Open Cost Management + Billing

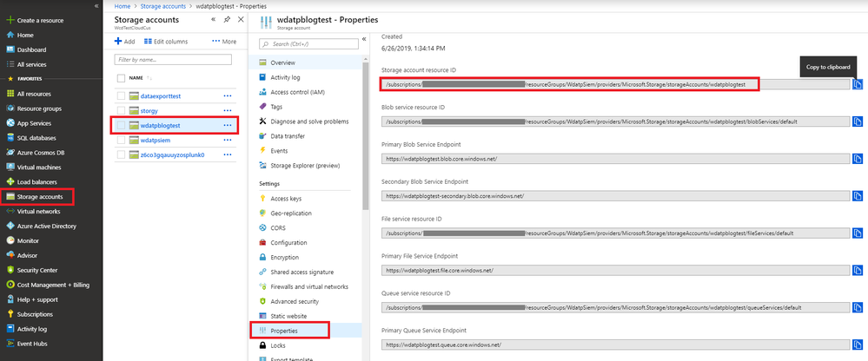[x=51, y=285]
